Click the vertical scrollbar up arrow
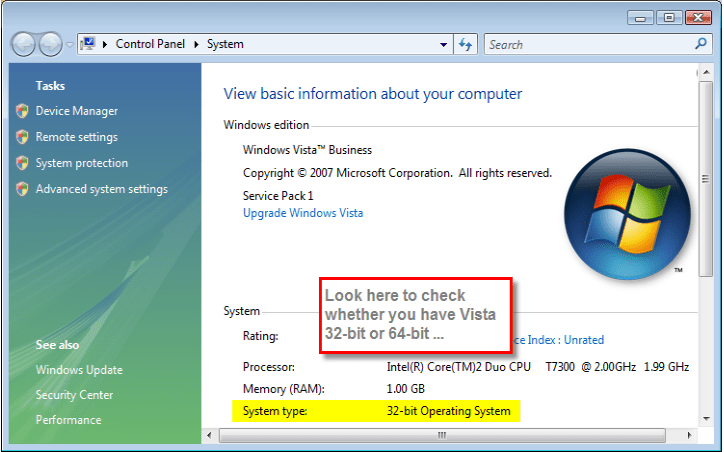 [706, 72]
